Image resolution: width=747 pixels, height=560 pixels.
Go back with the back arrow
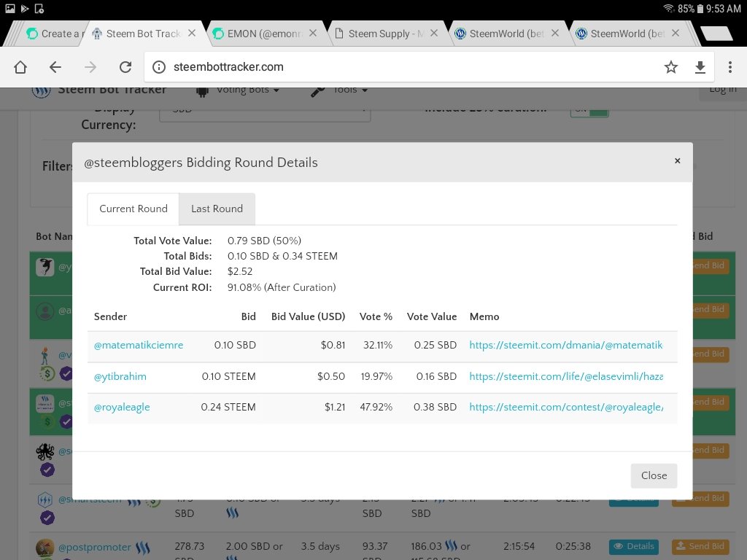(55, 67)
